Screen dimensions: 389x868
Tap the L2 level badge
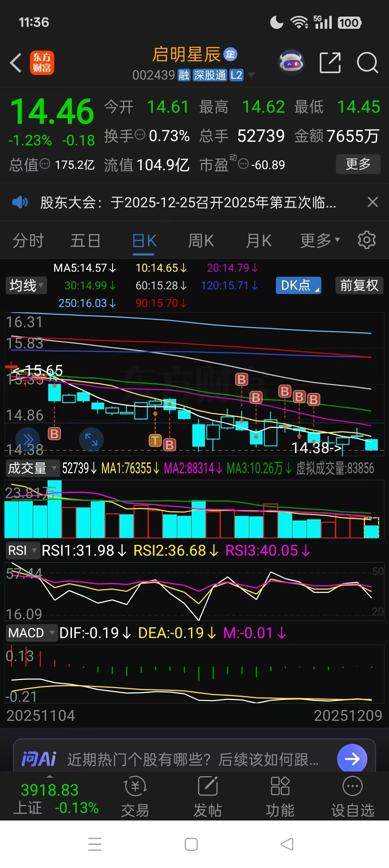pyautogui.click(x=236, y=75)
